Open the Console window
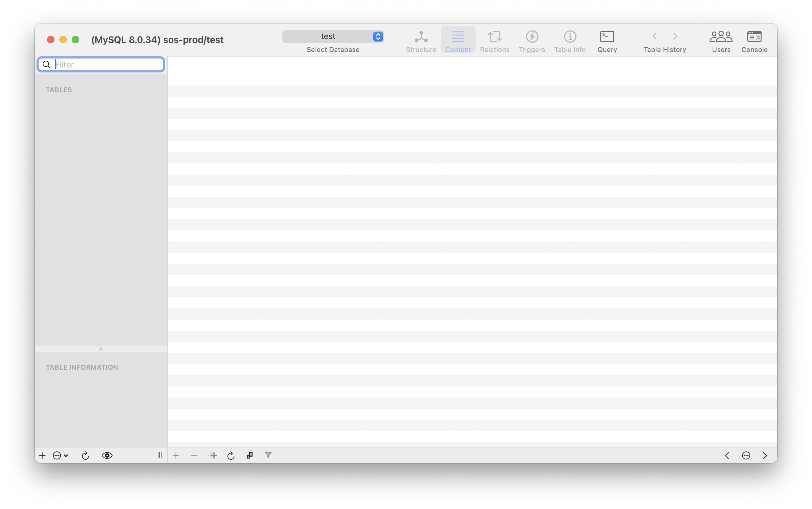The height and width of the screenshot is (509, 812). (x=754, y=41)
